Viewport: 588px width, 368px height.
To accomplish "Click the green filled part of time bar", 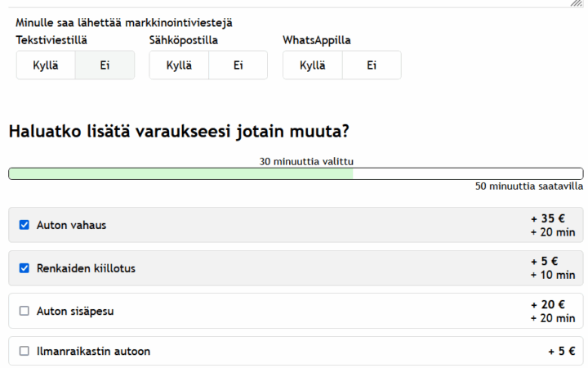I will point(180,173).
